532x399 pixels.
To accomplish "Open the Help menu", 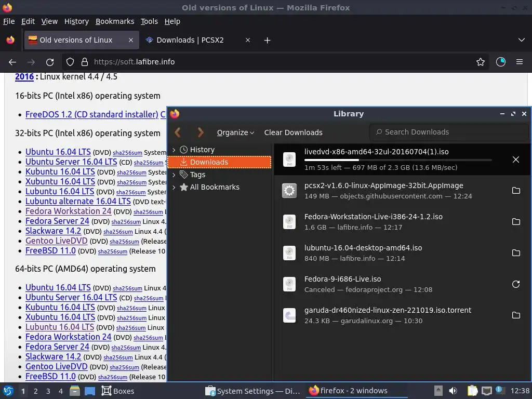I will (x=172, y=21).
